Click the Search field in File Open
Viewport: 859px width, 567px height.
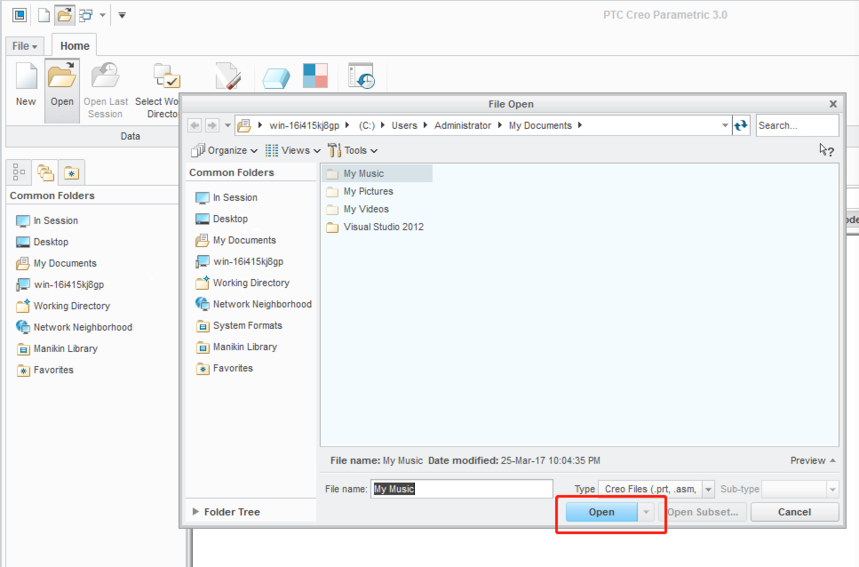click(797, 125)
